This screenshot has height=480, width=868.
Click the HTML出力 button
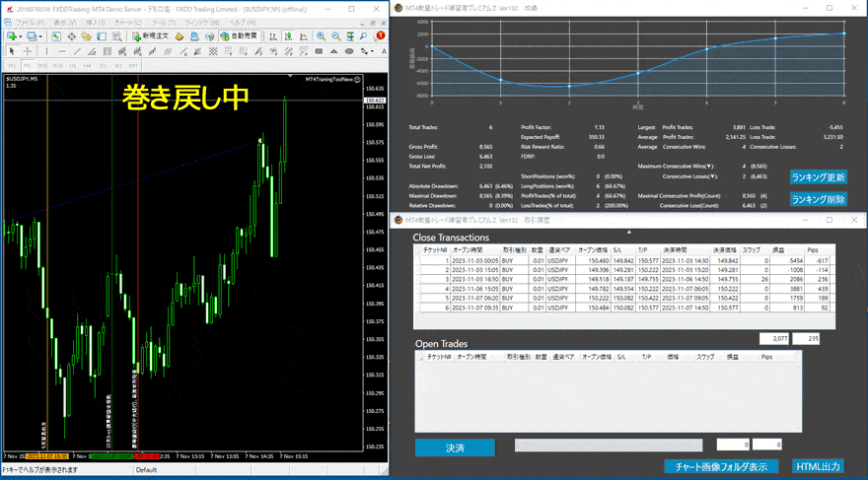coord(818,466)
